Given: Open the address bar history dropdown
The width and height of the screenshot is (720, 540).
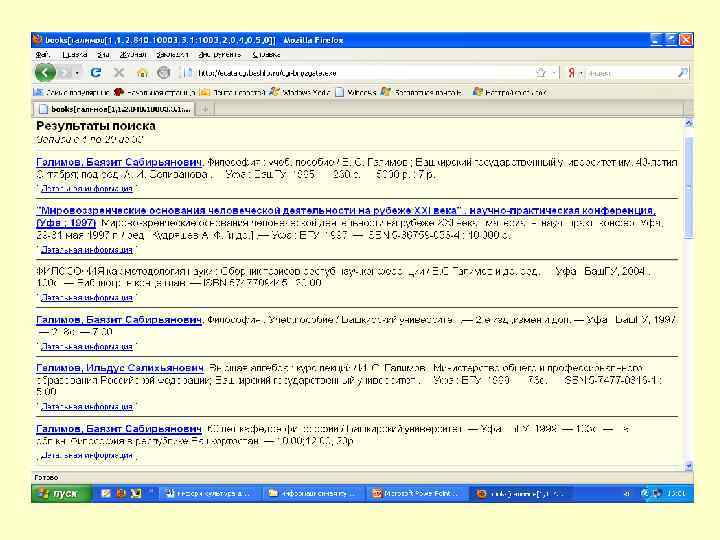Looking at the screenshot, I should (x=554, y=73).
